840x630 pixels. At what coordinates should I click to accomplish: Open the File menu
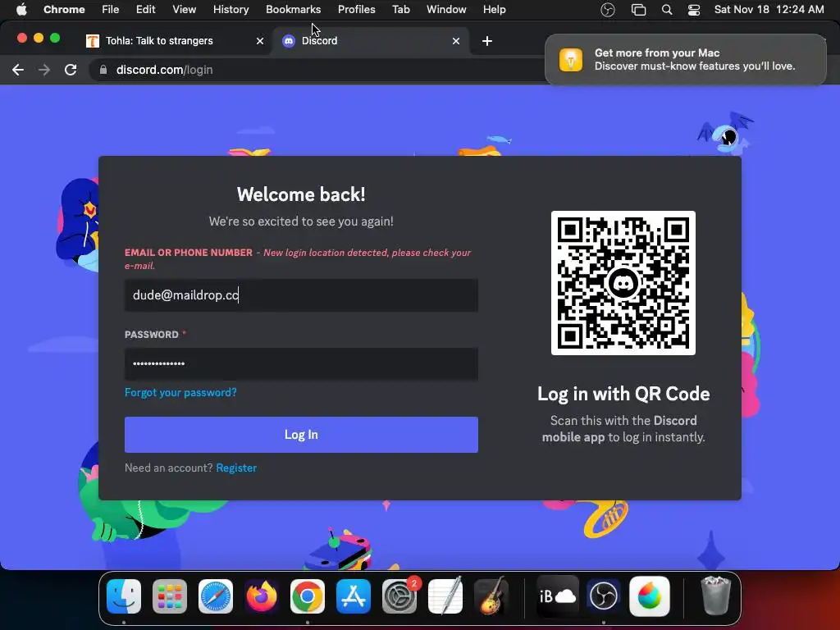coord(111,10)
